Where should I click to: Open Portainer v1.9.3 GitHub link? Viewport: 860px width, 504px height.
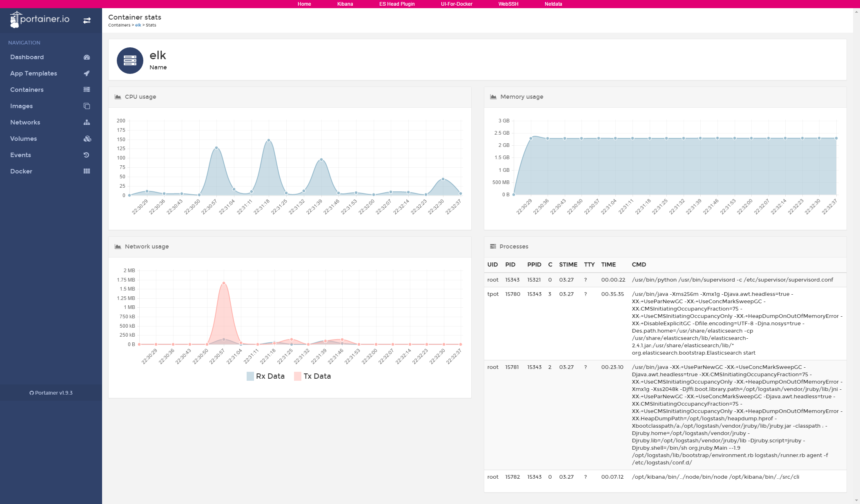pyautogui.click(x=51, y=393)
